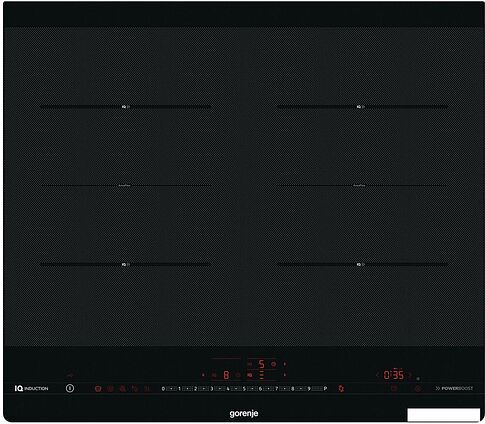Tap the IQ marker on front left zone
This screenshot has height=424, width=485.
[x=125, y=264]
